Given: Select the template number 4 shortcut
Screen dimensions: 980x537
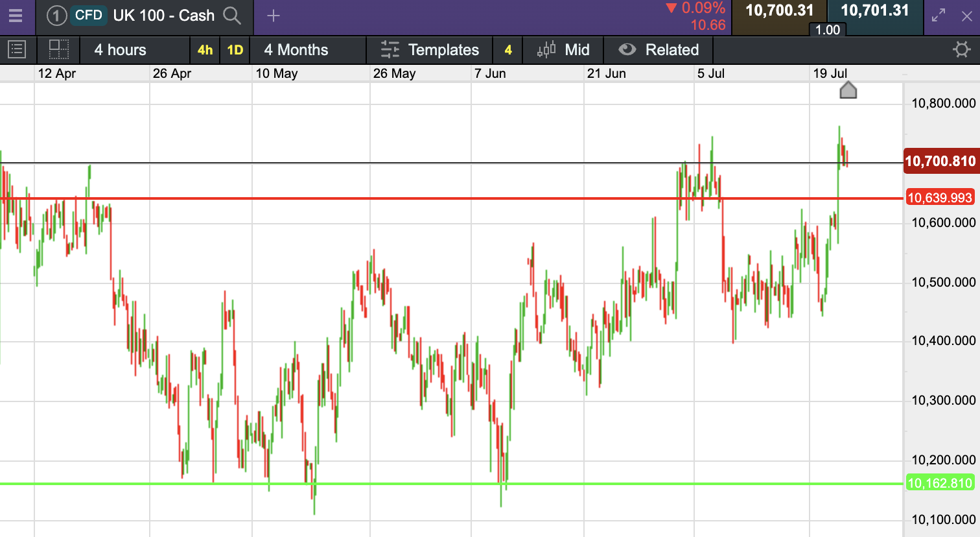Looking at the screenshot, I should (508, 50).
